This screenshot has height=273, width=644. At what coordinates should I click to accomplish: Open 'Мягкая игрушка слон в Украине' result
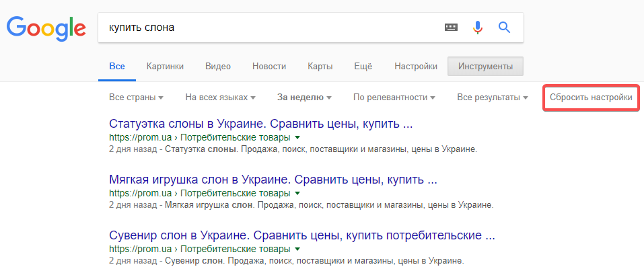[x=273, y=180]
